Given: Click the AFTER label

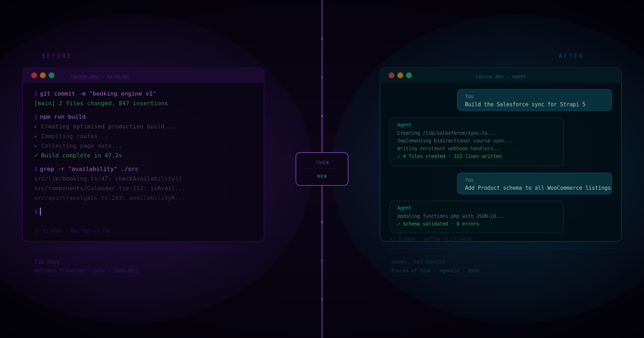Looking at the screenshot, I should pos(571,56).
